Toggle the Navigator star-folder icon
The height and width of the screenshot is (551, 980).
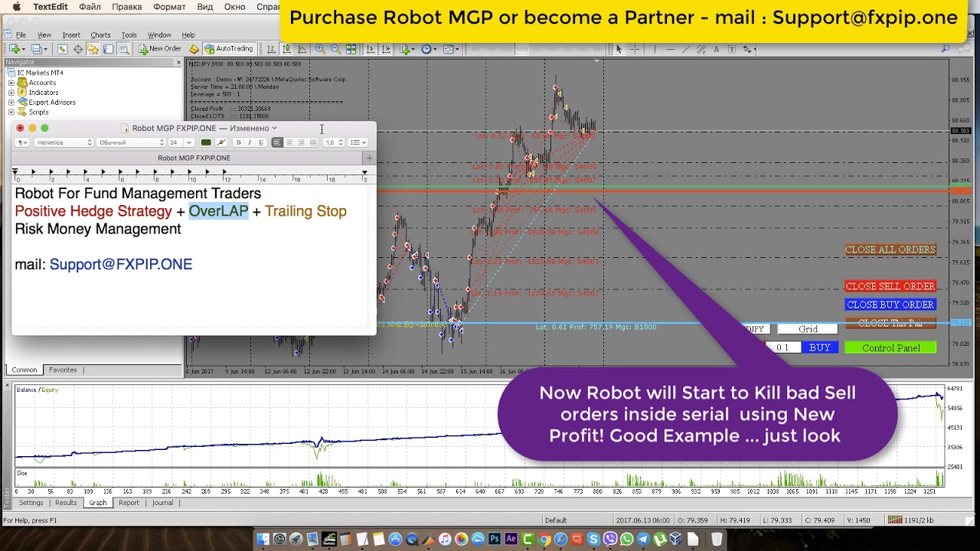tap(93, 49)
